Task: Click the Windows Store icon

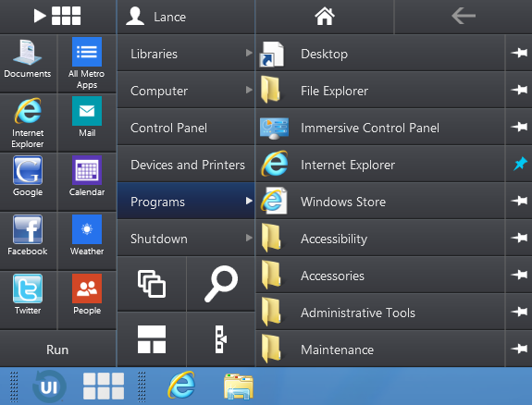Action: point(274,201)
